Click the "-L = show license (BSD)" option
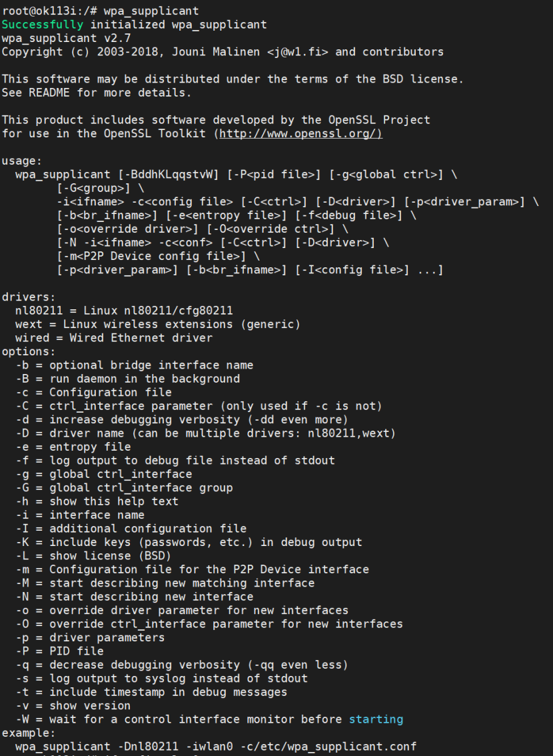The image size is (553, 756). (x=93, y=556)
